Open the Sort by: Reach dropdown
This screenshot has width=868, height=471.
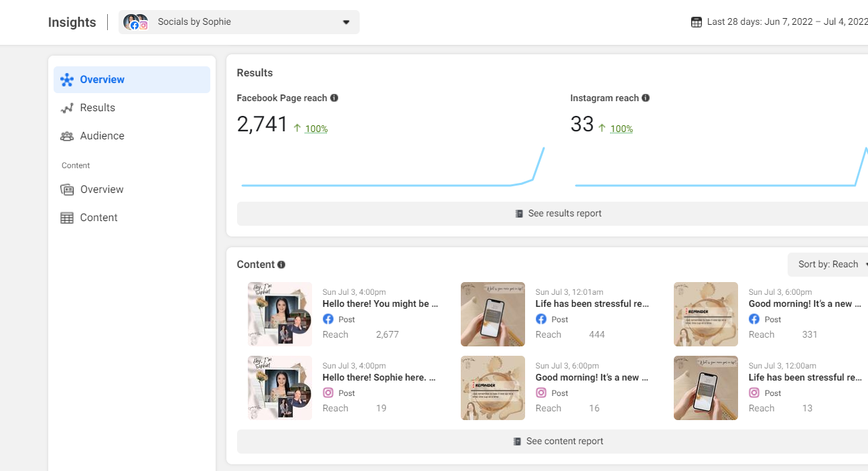tap(828, 265)
